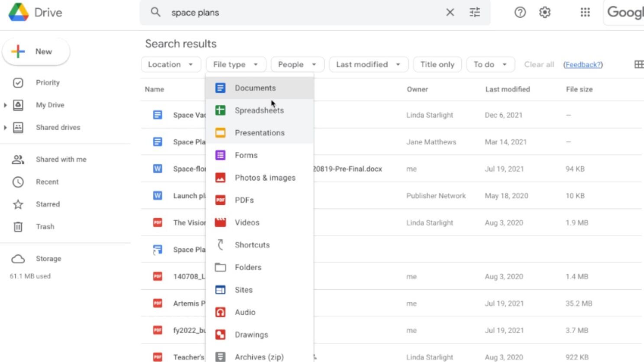
Task: Open search options filter icon
Action: (475, 13)
